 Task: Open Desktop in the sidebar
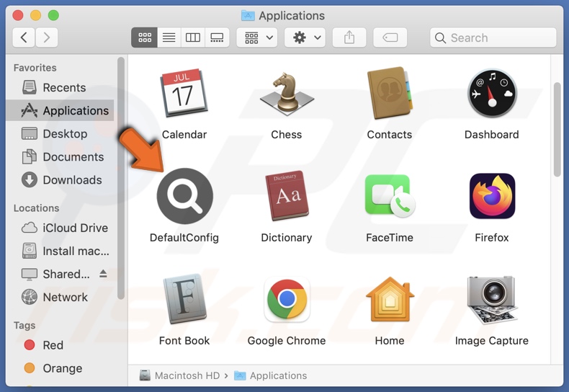[x=61, y=133]
